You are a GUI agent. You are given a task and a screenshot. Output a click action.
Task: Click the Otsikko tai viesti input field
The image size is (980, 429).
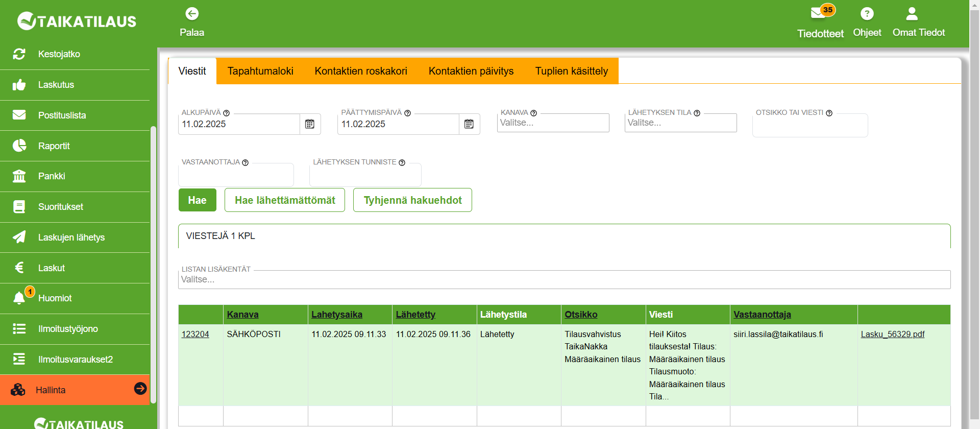click(x=810, y=126)
